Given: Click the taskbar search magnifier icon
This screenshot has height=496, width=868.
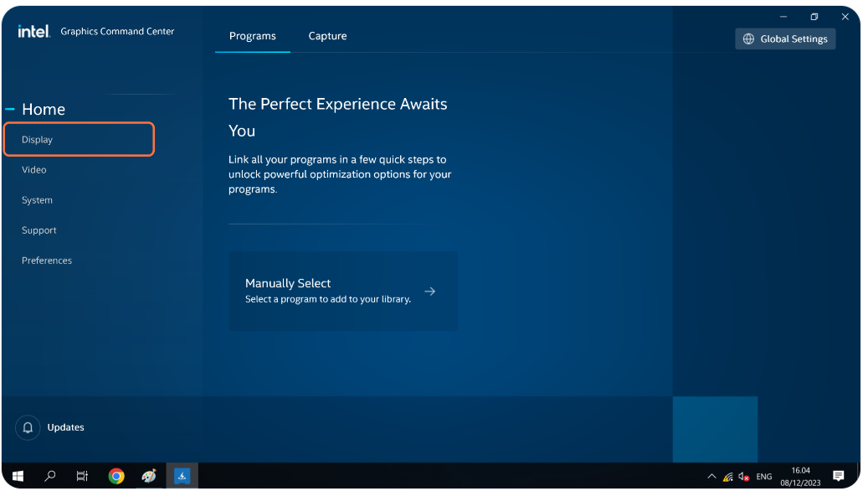Looking at the screenshot, I should click(x=50, y=476).
